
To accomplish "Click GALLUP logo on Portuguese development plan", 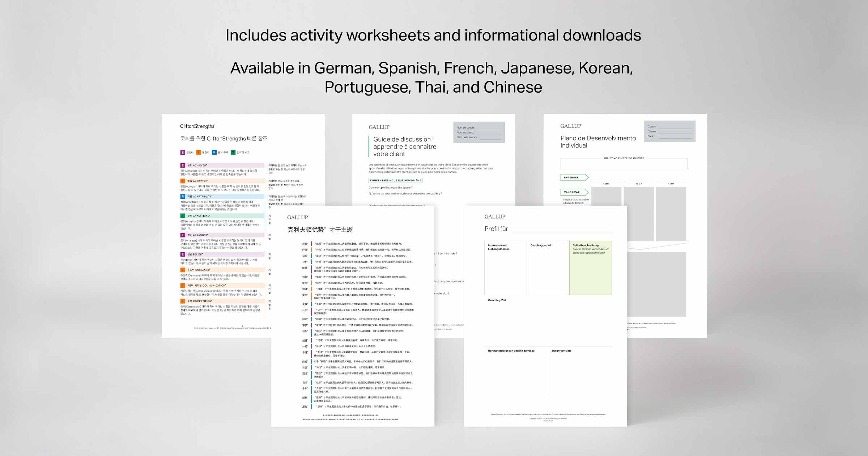I will [571, 126].
